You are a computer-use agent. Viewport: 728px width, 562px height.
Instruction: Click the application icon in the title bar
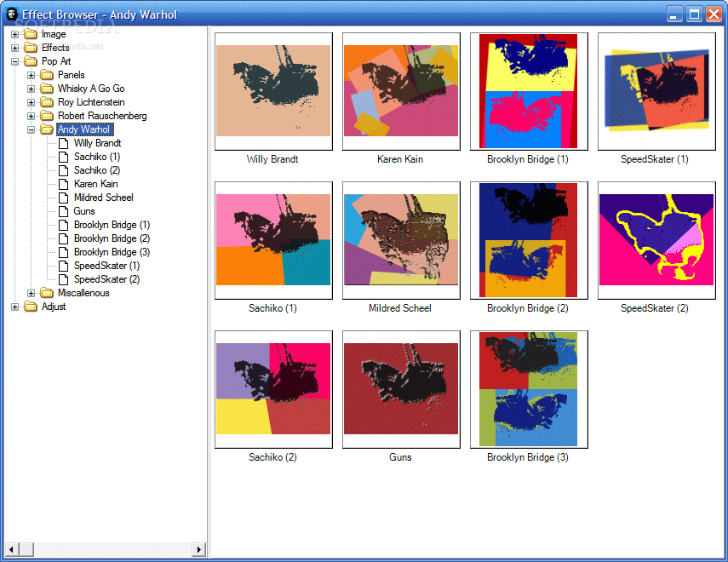pyautogui.click(x=12, y=14)
